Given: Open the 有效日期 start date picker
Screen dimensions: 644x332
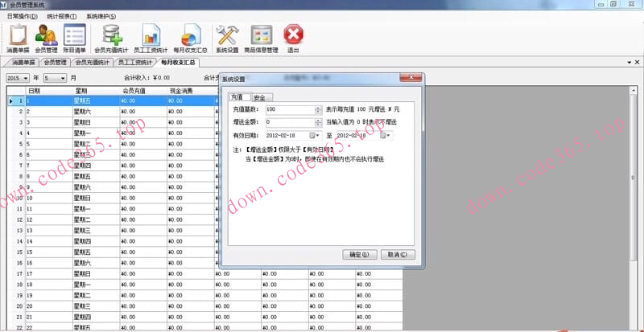Looking at the screenshot, I should tap(314, 135).
